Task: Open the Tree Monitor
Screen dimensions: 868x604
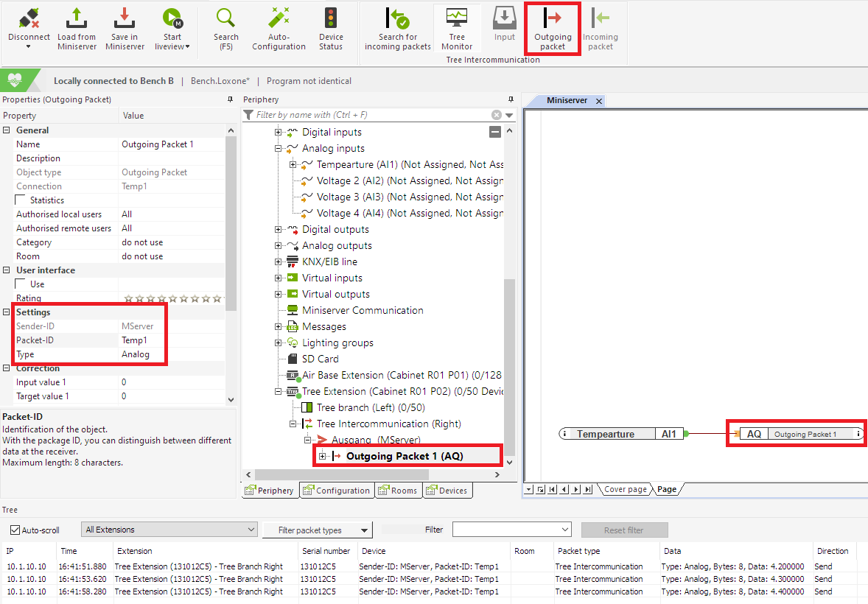Action: [457, 28]
